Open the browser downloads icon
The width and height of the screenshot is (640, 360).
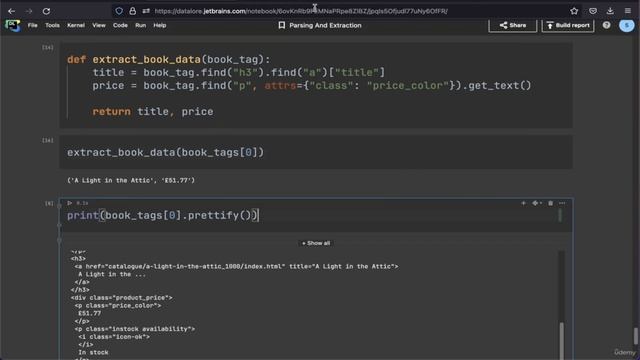click(610, 11)
